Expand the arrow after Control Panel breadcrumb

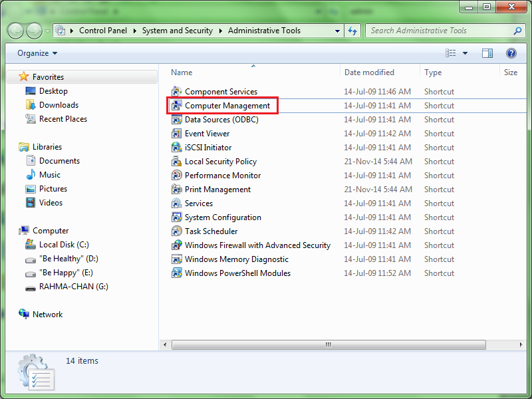pos(135,31)
